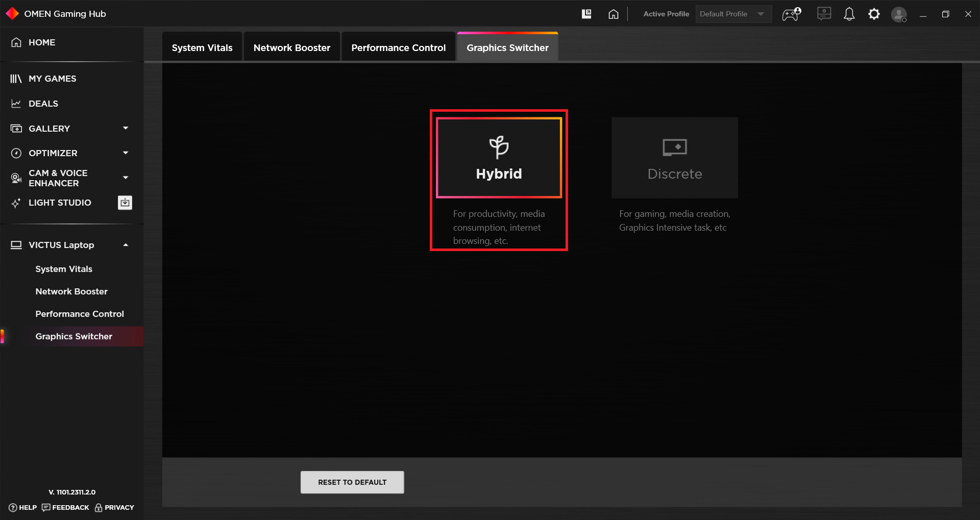This screenshot has height=520, width=980.
Task: Expand the Gallery section arrow
Action: [x=126, y=128]
